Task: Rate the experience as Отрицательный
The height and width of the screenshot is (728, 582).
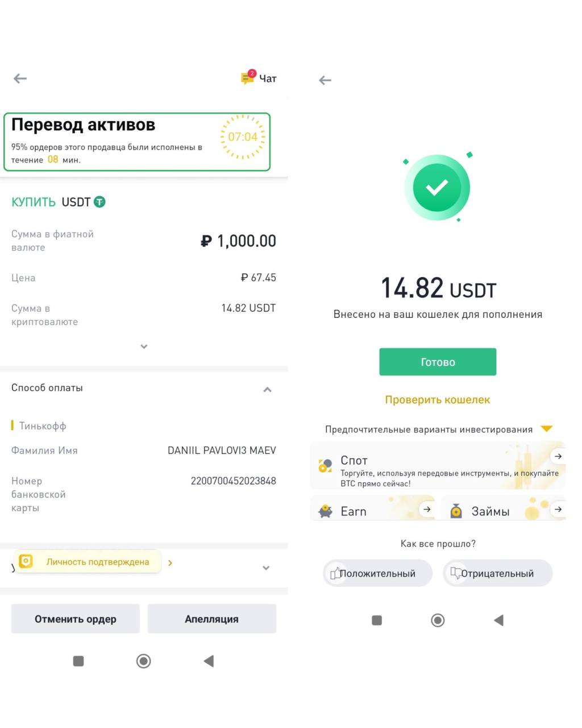Action: click(497, 573)
